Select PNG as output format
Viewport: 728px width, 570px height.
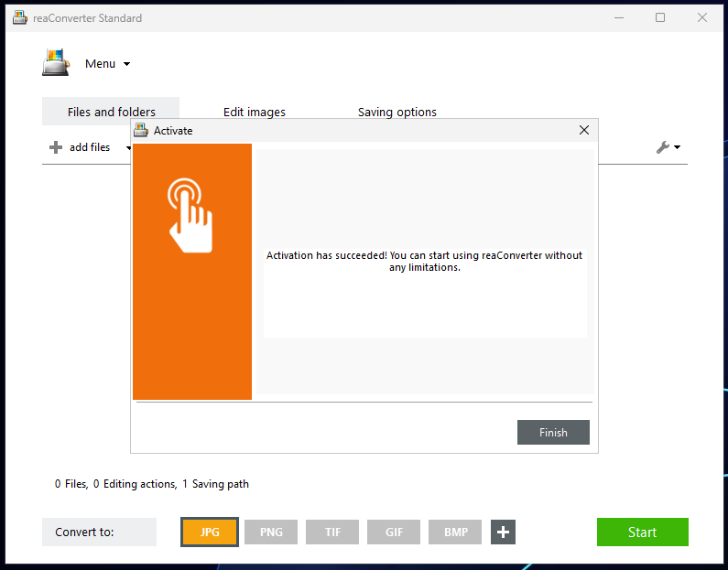[x=271, y=532]
